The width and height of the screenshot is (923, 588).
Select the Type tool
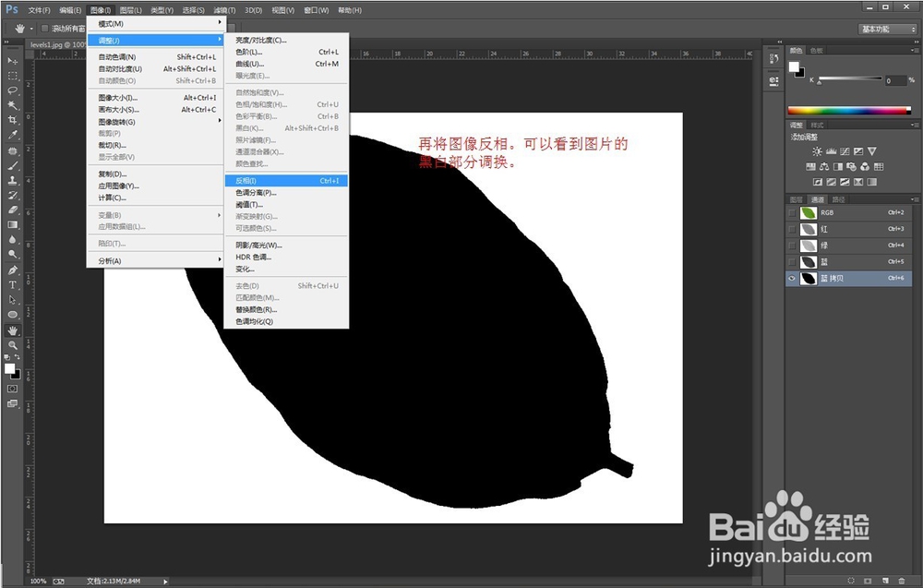pyautogui.click(x=12, y=285)
